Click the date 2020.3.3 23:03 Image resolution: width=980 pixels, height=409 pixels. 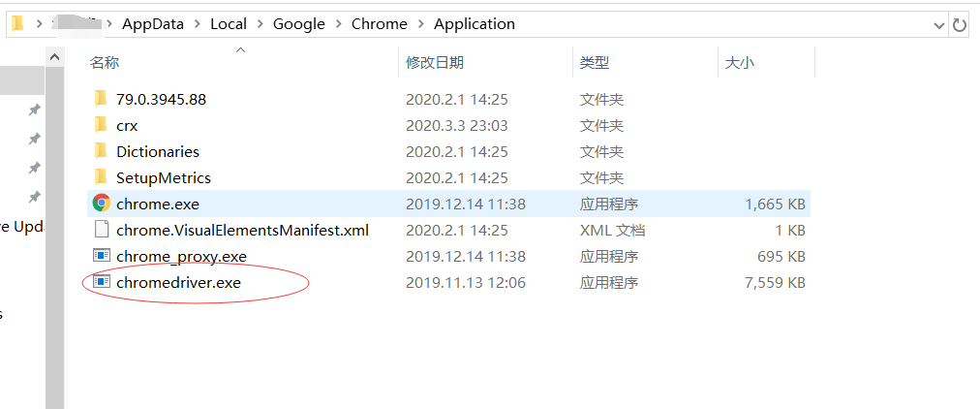click(x=456, y=125)
